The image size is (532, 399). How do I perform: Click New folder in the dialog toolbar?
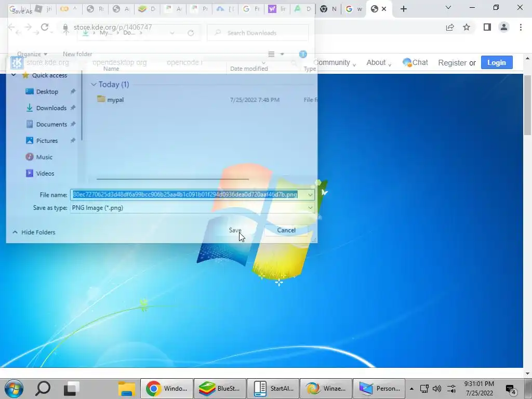tap(77, 54)
